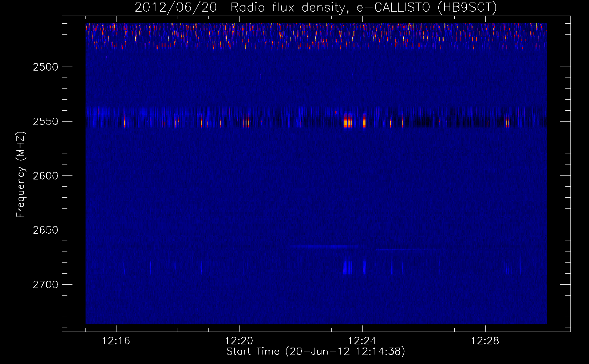Image resolution: width=589 pixels, height=364 pixels.
Task: Click the faint horizontal line near 2665 MHz
Action: tap(324, 246)
